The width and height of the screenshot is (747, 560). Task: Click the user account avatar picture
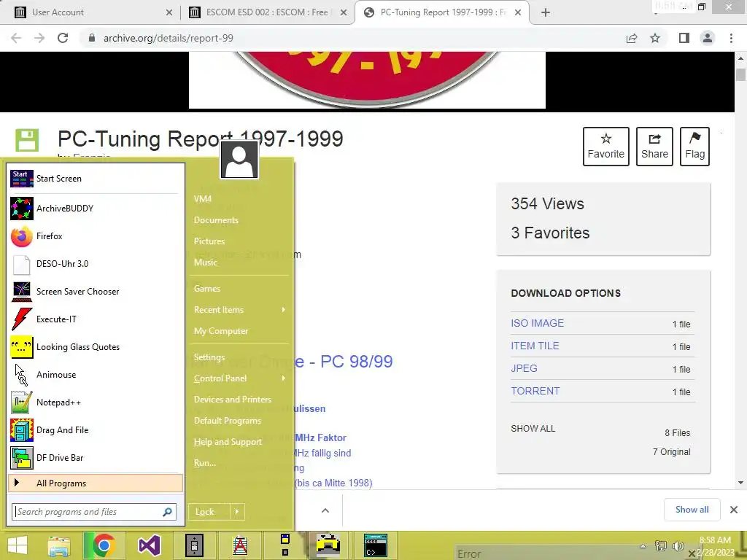pos(239,160)
